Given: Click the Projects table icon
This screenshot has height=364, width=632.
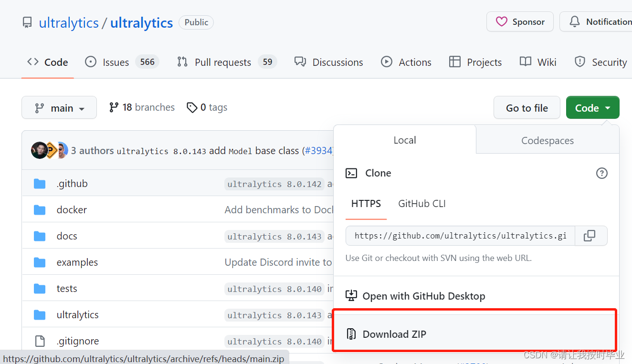Looking at the screenshot, I should (x=455, y=62).
